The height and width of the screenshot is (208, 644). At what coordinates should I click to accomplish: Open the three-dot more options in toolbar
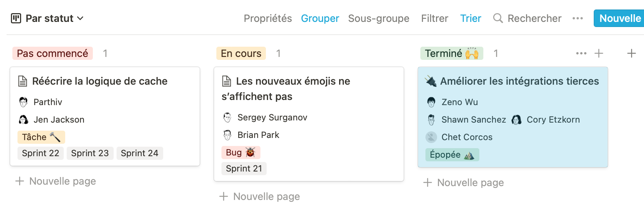point(578,18)
